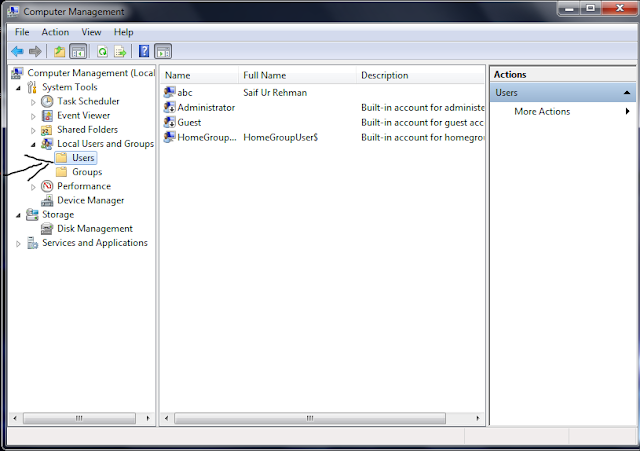The image size is (640, 451).
Task: Collapse the Users section in Actions pane
Action: click(x=627, y=93)
